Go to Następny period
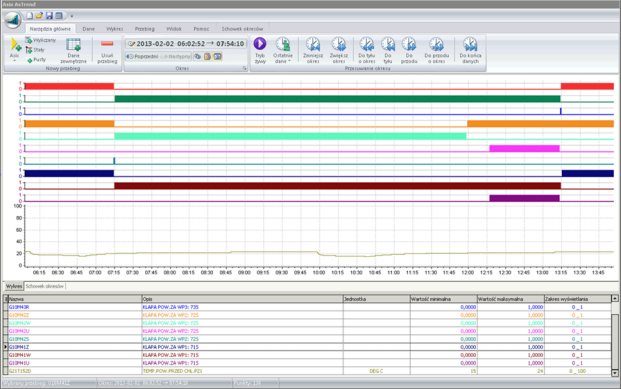Image resolution: width=621 pixels, height=389 pixels. [x=175, y=57]
